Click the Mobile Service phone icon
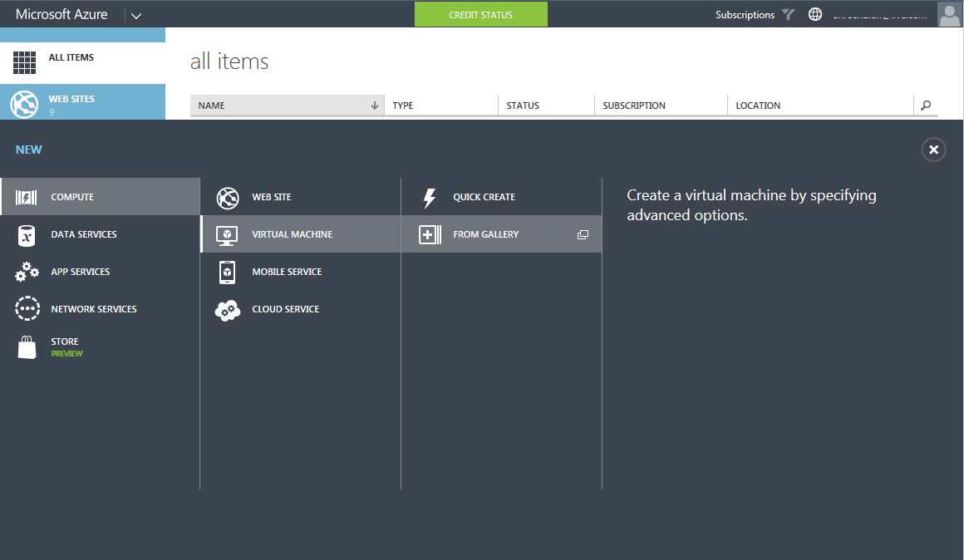This screenshot has height=560, width=964. pos(228,273)
